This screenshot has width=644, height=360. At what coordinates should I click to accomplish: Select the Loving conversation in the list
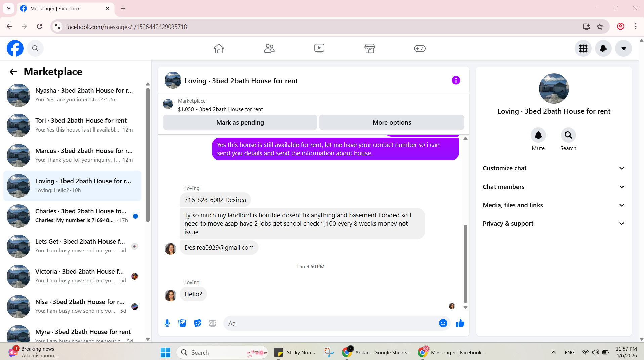pyautogui.click(x=72, y=186)
